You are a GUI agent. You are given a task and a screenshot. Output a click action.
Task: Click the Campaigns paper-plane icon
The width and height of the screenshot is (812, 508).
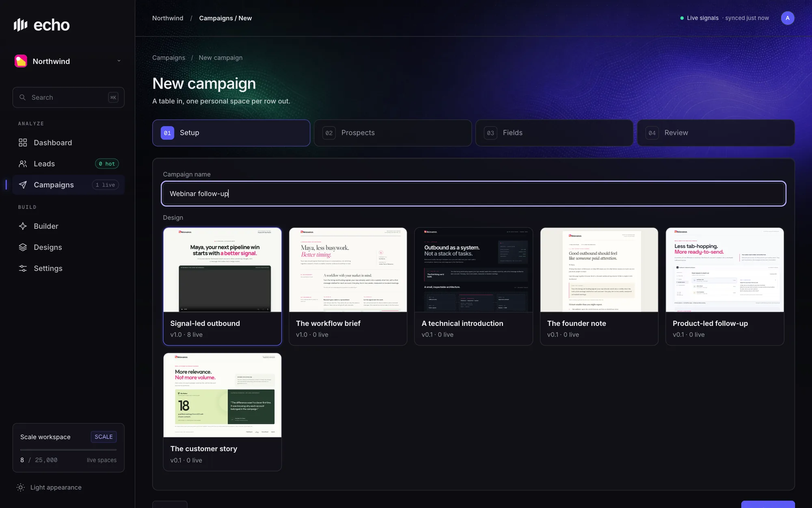23,185
